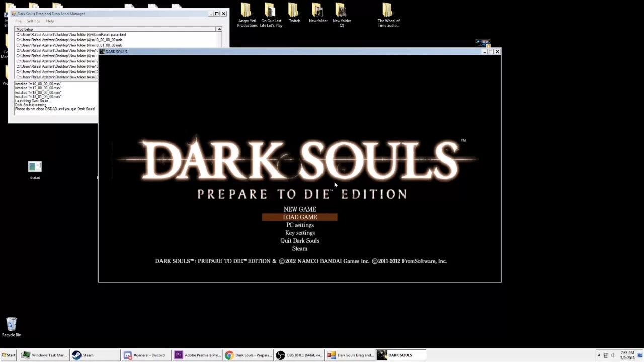The image size is (644, 362).
Task: Switch to Windows Task Manager in taskbar
Action: tap(44, 355)
